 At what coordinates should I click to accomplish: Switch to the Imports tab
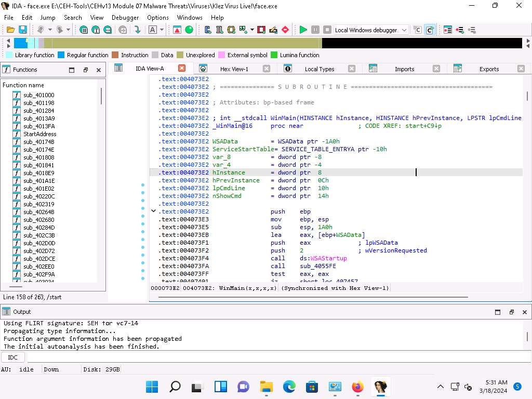pos(404,69)
